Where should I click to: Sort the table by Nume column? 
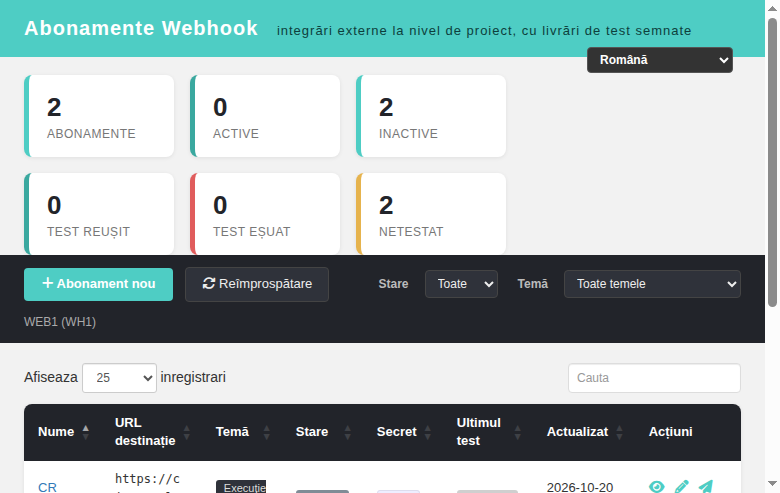tap(64, 432)
